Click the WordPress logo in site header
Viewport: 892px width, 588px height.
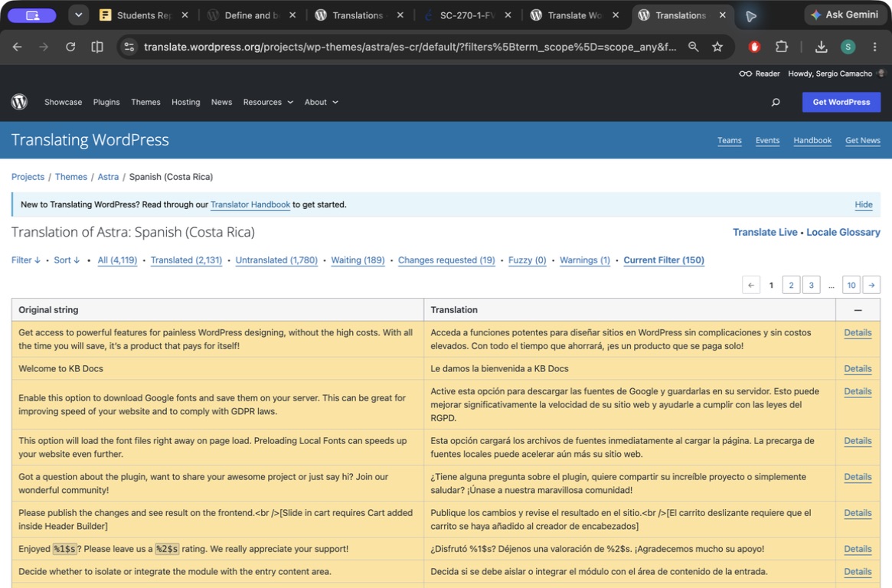point(19,102)
